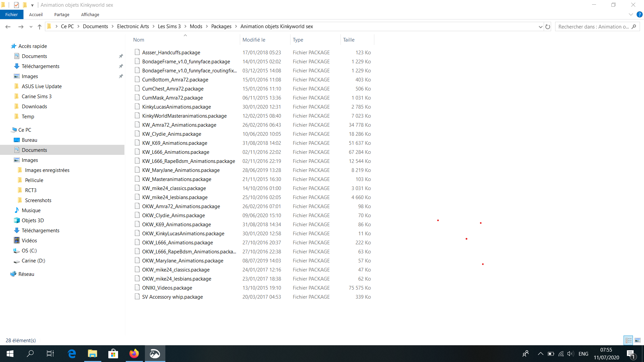The height and width of the screenshot is (362, 644).
Task: Go up one folder level arrow
Action: [40, 27]
